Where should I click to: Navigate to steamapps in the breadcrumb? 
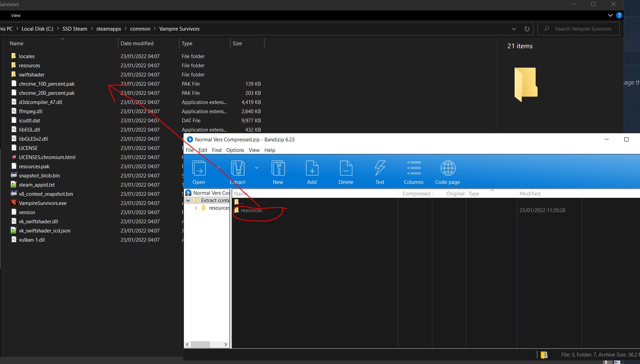(x=109, y=29)
